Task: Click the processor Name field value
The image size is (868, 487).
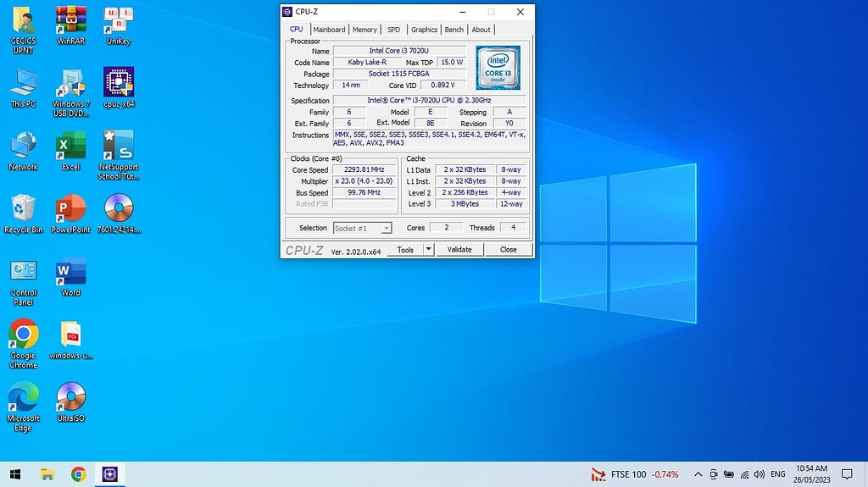Action: coord(398,50)
